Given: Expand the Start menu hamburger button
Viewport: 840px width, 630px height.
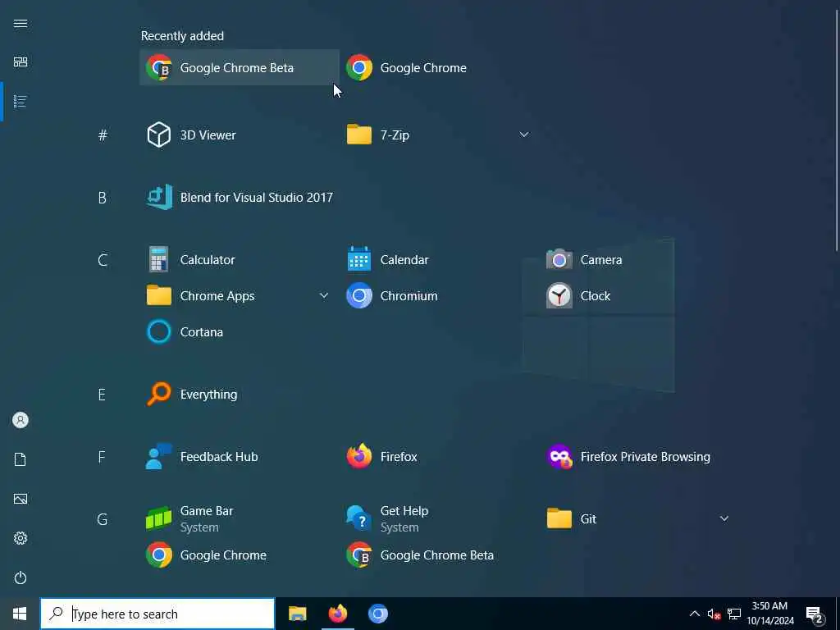Looking at the screenshot, I should point(21,23).
